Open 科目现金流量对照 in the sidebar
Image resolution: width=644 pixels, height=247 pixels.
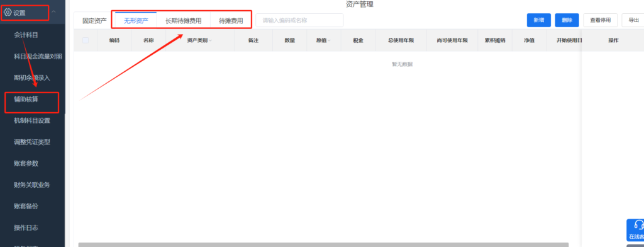click(x=38, y=57)
